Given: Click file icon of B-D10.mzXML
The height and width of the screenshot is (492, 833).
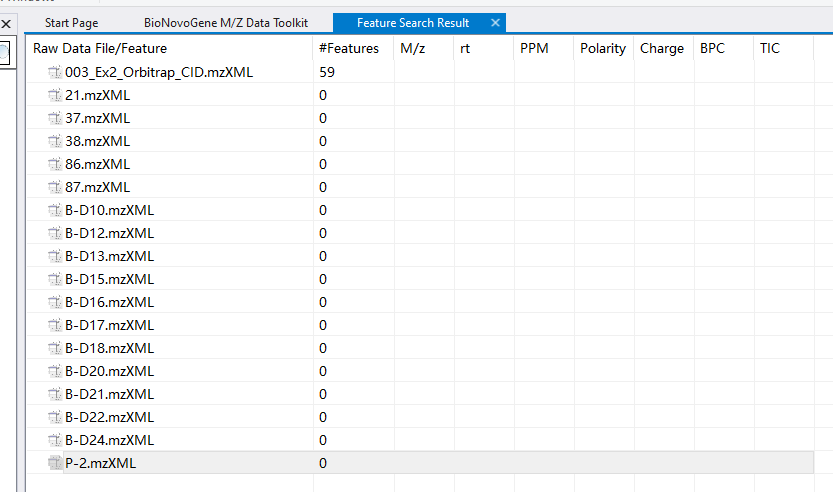Looking at the screenshot, I should point(55,210).
